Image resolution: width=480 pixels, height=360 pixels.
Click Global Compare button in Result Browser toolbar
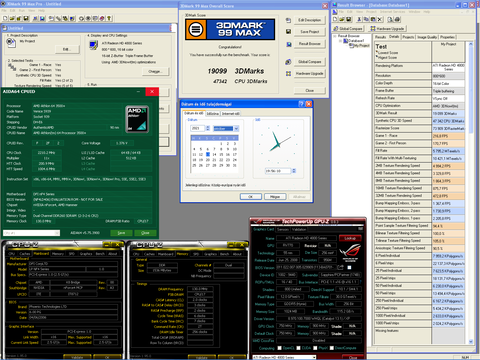point(348,28)
